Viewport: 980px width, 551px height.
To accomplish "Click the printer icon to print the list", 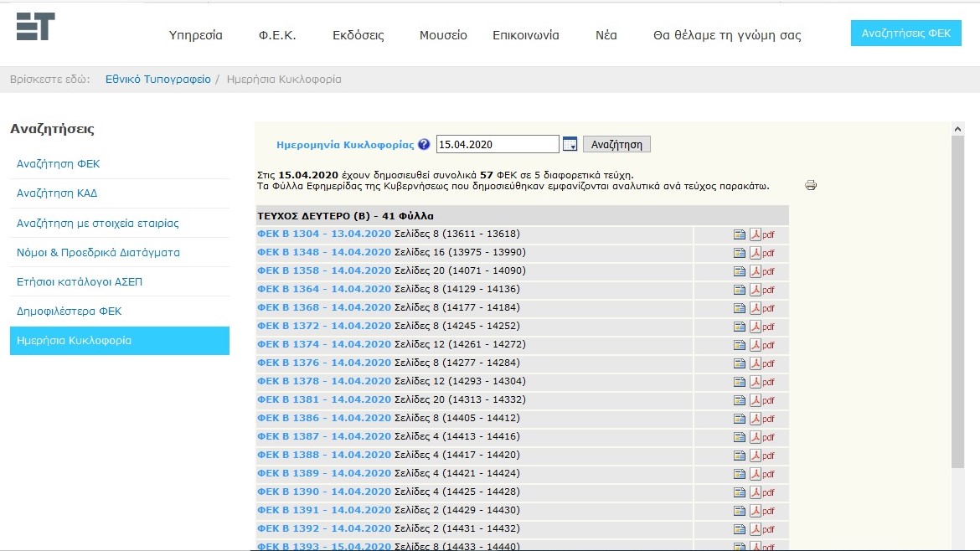I will tap(810, 185).
